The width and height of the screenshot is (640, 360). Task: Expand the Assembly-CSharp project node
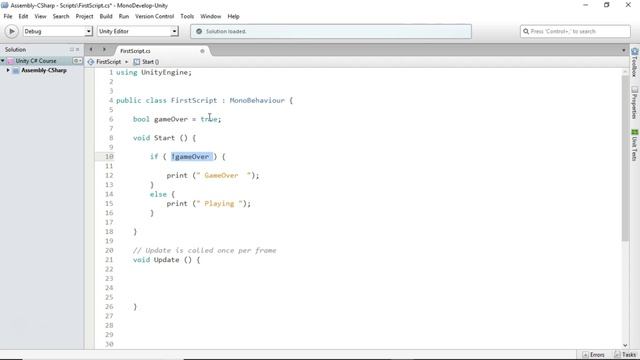[x=8, y=70]
